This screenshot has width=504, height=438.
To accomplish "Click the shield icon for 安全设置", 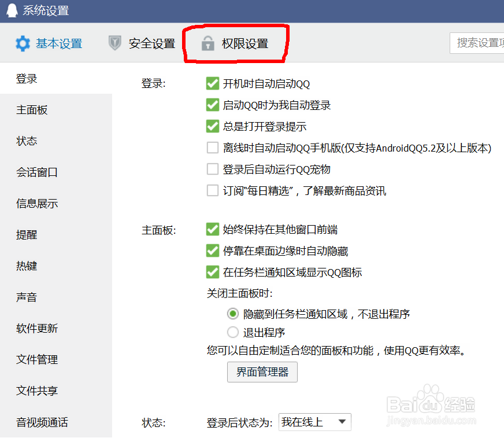I will coord(115,43).
